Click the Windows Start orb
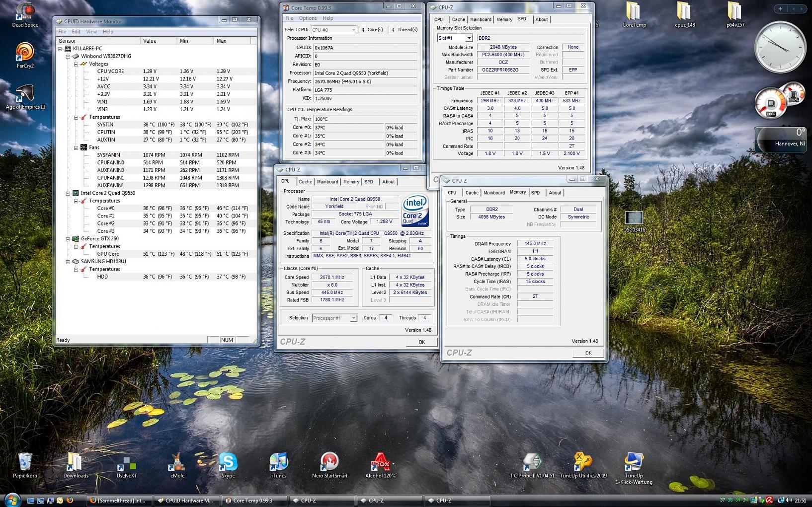The height and width of the screenshot is (507, 812). coord(12,500)
